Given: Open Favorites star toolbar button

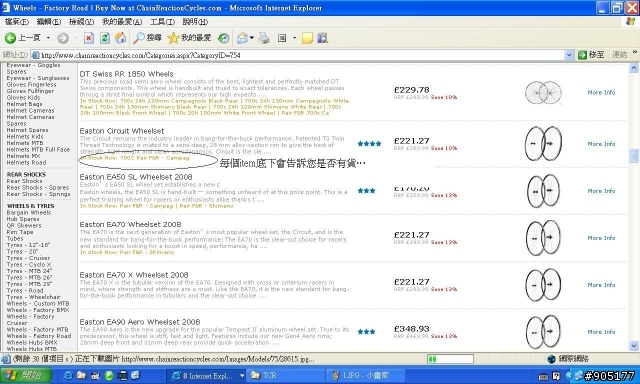Looking at the screenshot, I should (189, 38).
